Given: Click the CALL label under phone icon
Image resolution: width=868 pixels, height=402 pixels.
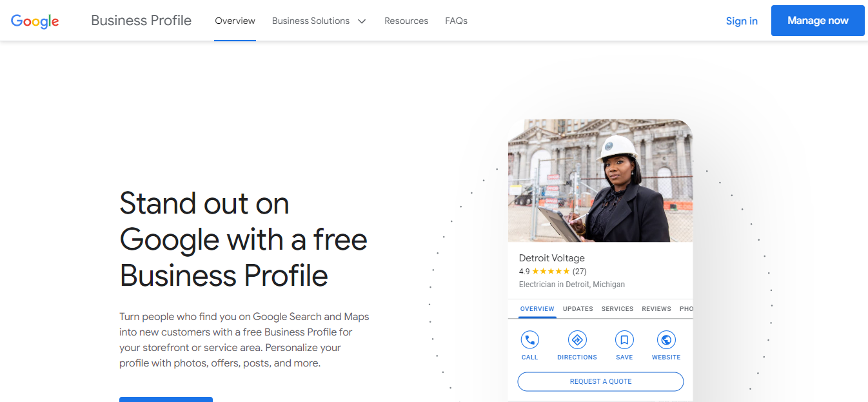Looking at the screenshot, I should [x=529, y=357].
